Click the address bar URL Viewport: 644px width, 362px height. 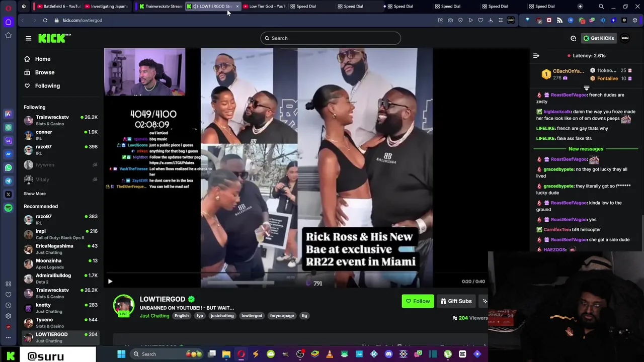pos(83,20)
